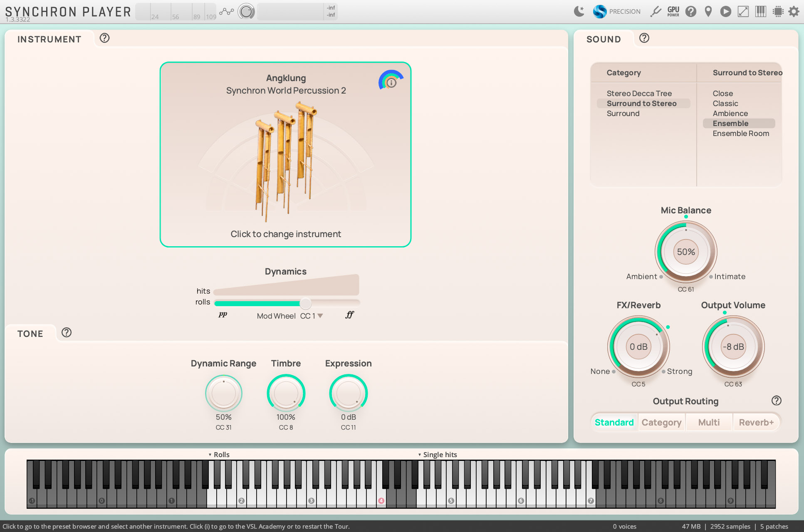The image size is (804, 532).
Task: Select Standard output routing
Action: click(614, 422)
